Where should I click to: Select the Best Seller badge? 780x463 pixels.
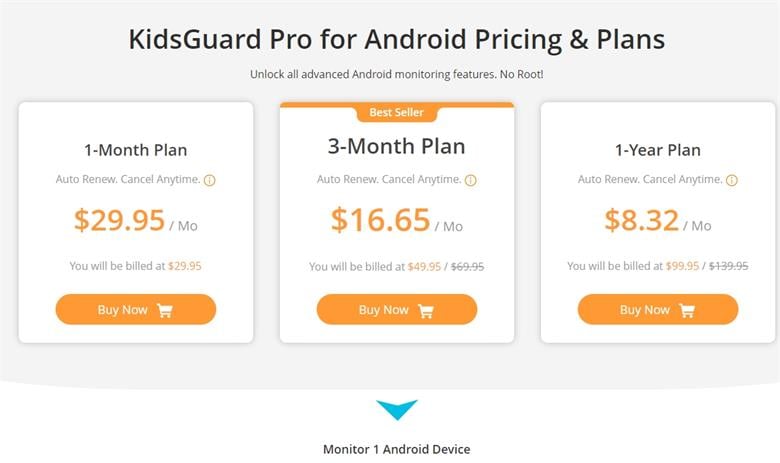click(x=397, y=113)
